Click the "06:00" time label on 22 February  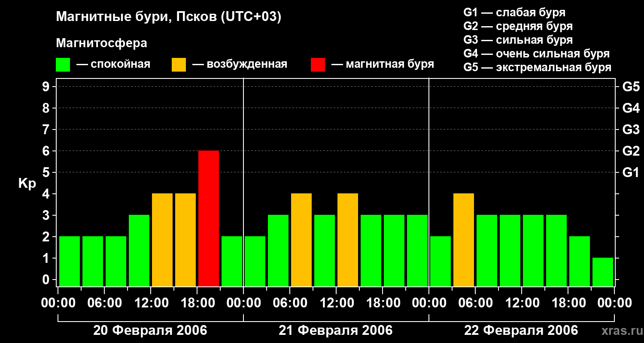475,303
